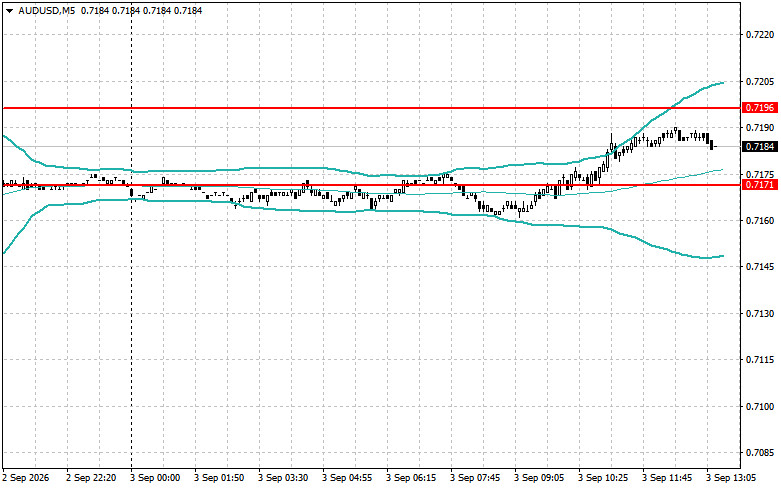Click the 0.7220 price scale value
Screen dimensions: 781x489
760,35
